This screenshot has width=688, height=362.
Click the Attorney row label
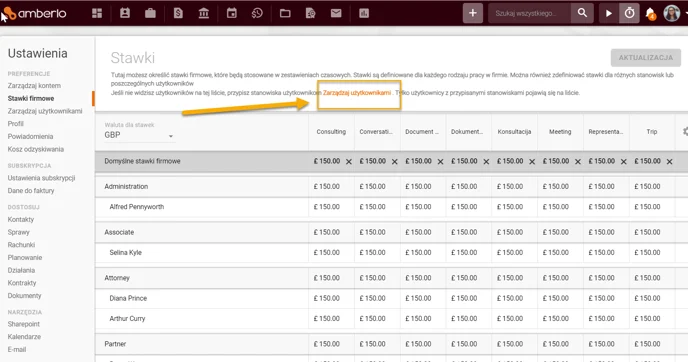pyautogui.click(x=117, y=278)
